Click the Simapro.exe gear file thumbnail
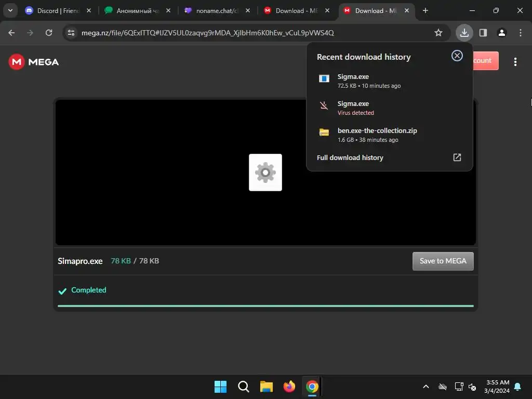This screenshot has width=532, height=399. click(265, 172)
